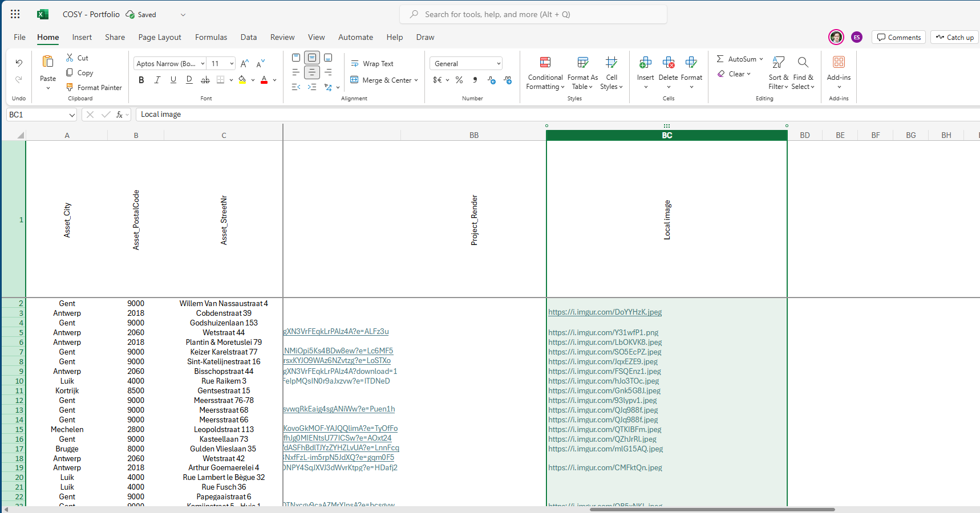Toggle Wrap Text

tap(372, 64)
